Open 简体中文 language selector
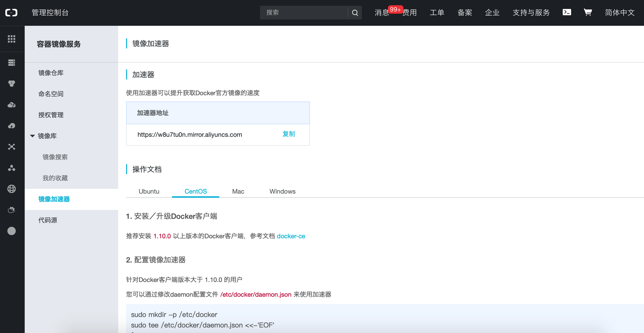This screenshot has height=333, width=644. pyautogui.click(x=620, y=13)
